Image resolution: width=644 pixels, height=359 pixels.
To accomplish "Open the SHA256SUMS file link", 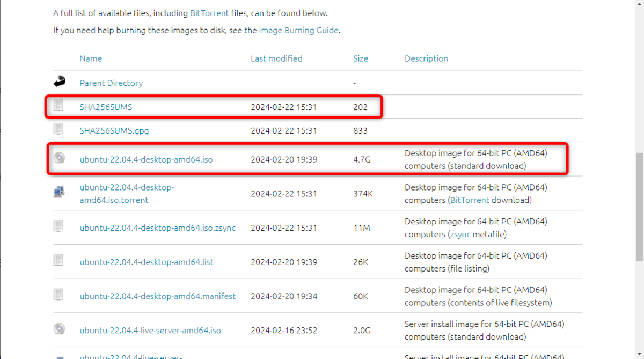I will [106, 107].
